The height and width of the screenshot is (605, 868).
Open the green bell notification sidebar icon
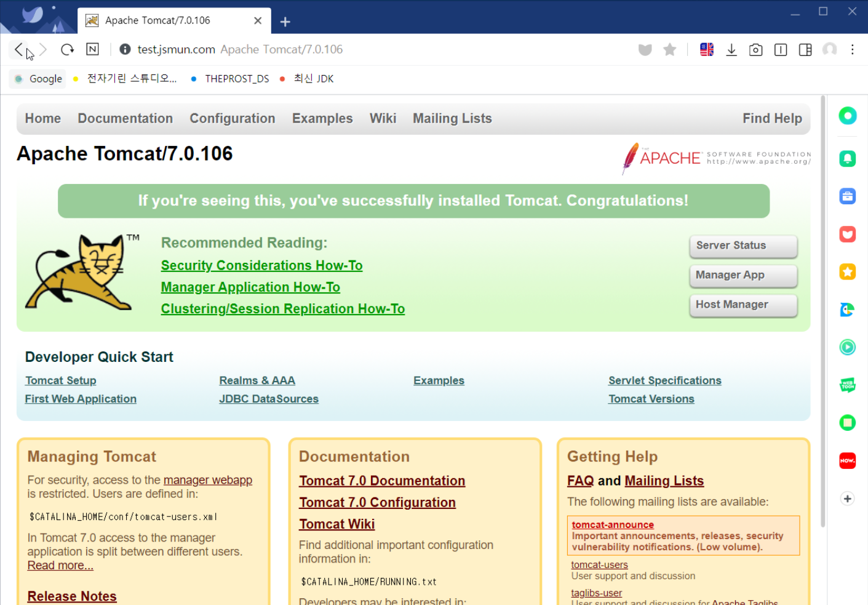click(x=848, y=159)
